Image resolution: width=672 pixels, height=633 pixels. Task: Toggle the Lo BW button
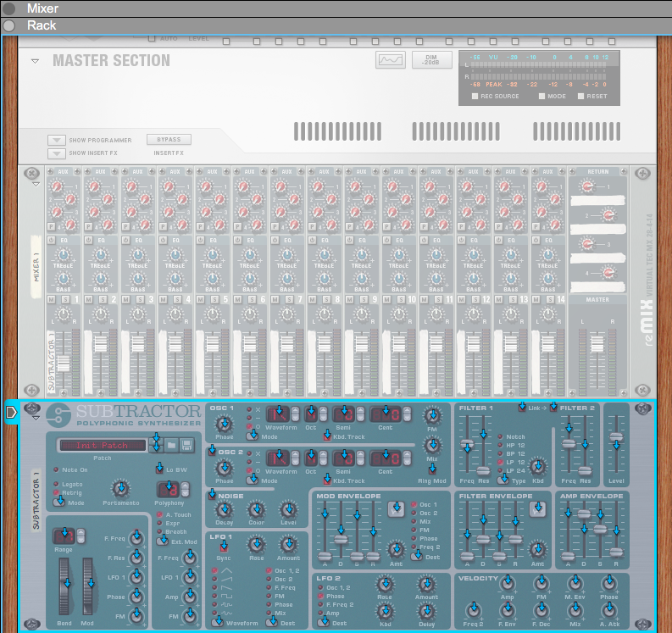159,469
